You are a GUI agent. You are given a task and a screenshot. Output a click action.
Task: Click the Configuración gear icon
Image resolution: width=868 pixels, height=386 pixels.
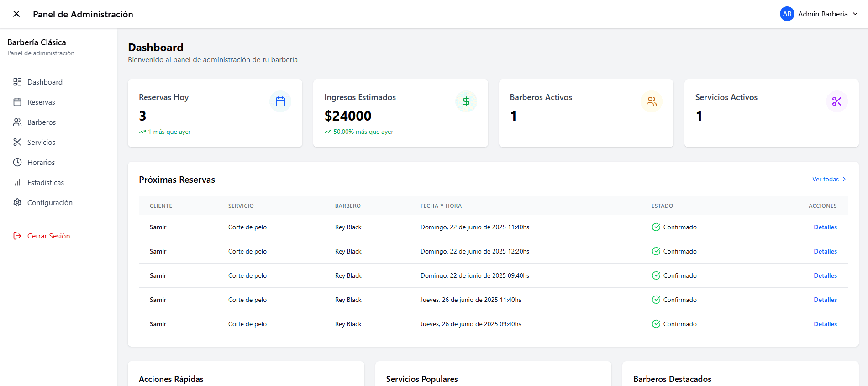(x=17, y=202)
